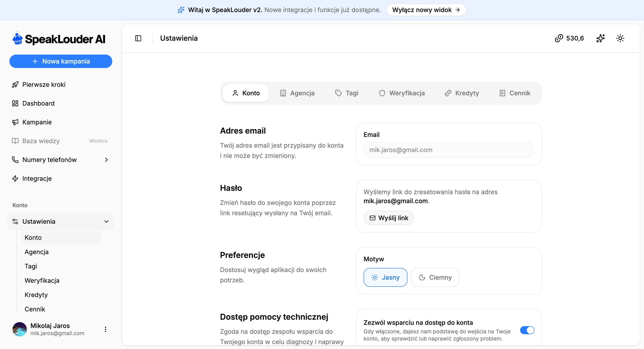This screenshot has width=644, height=349.
Task: Select the Konto tab
Action: [246, 93]
